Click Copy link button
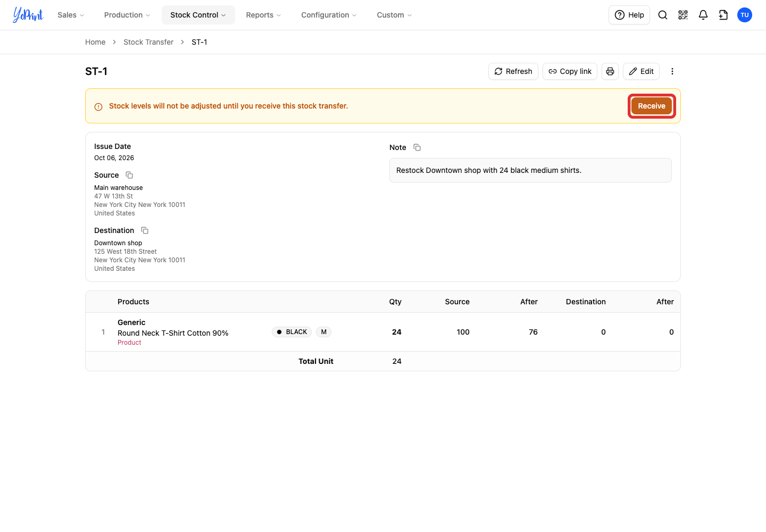Viewport: 766px width, 532px height. pos(570,71)
